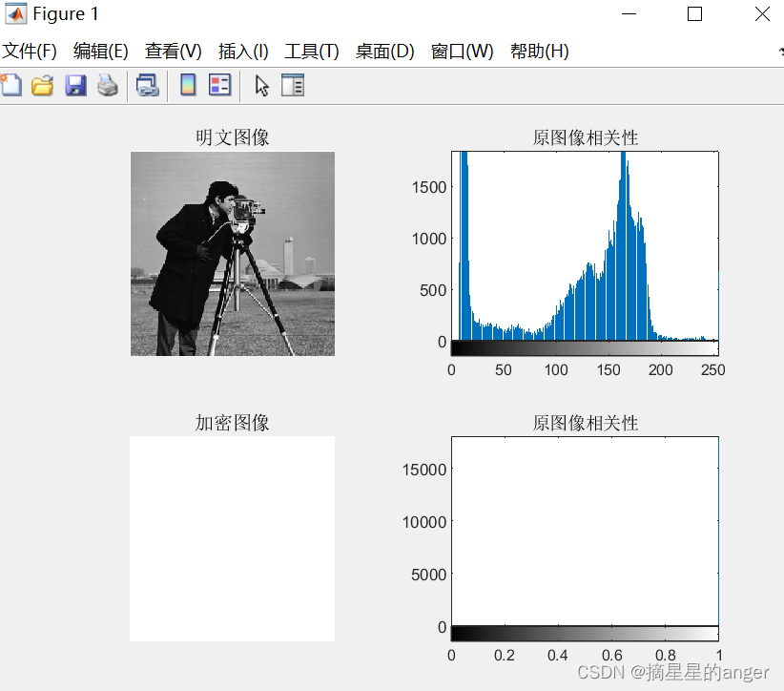Click the 15000 y-axis tick label

pyautogui.click(x=424, y=470)
